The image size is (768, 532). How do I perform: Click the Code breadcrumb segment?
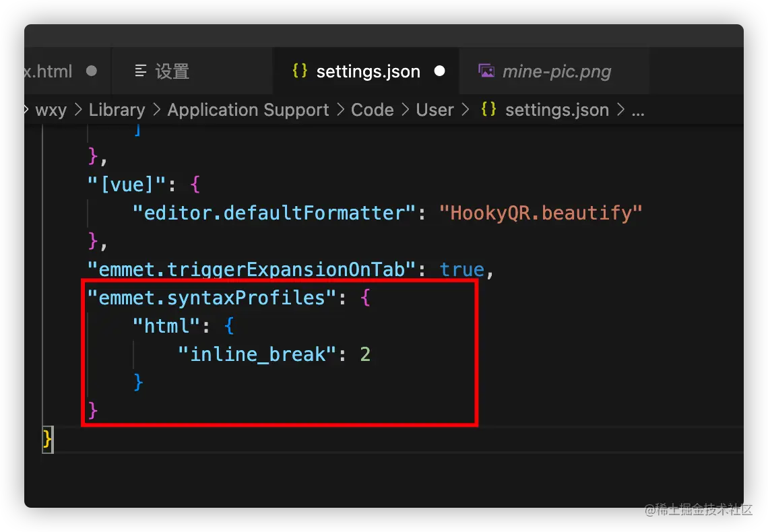pos(372,110)
